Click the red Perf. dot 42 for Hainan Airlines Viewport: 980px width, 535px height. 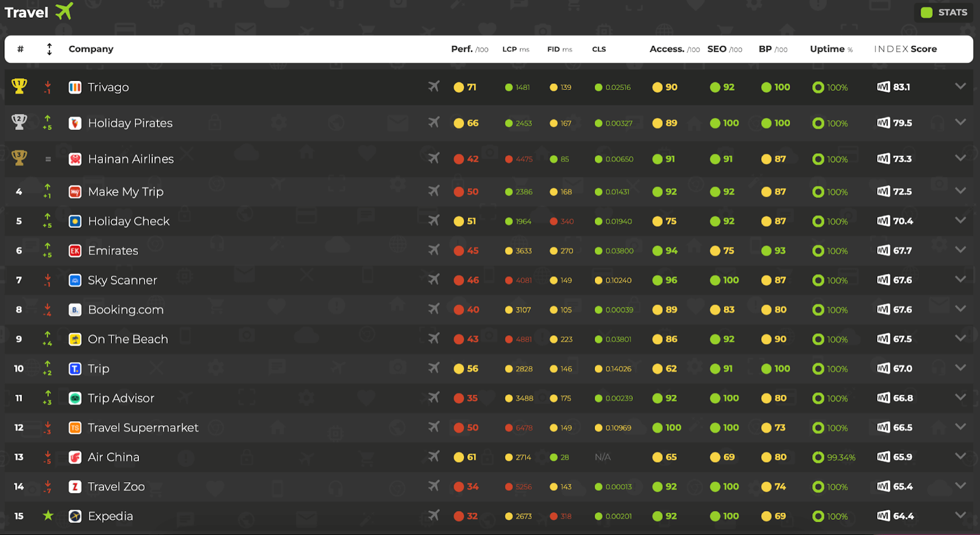[458, 159]
